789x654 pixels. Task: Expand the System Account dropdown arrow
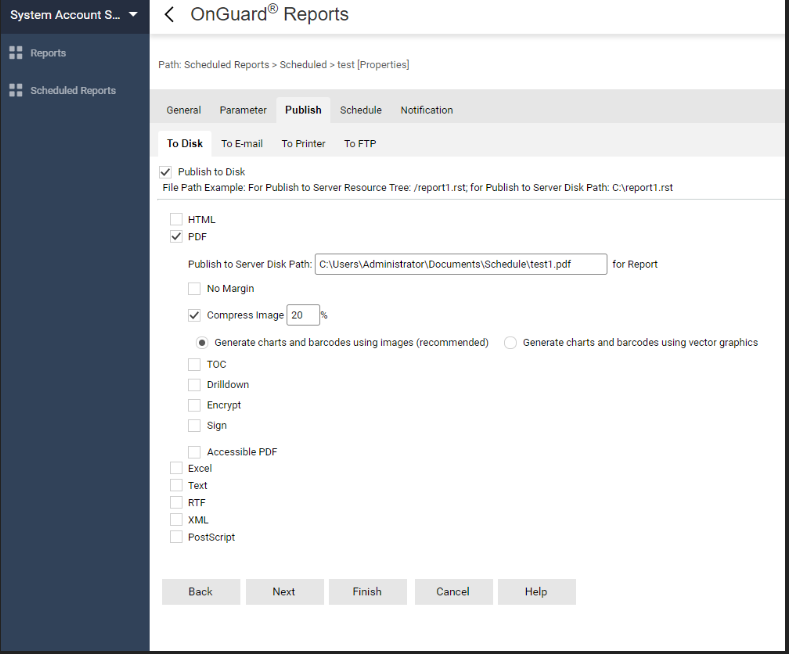click(133, 15)
